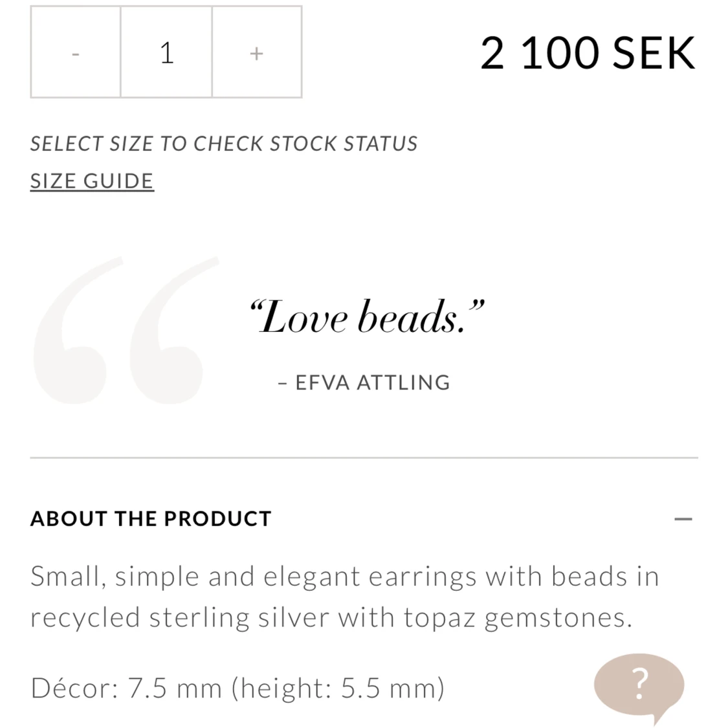The height and width of the screenshot is (728, 728).
Task: Click the divider line above About the Product
Action: click(364, 458)
